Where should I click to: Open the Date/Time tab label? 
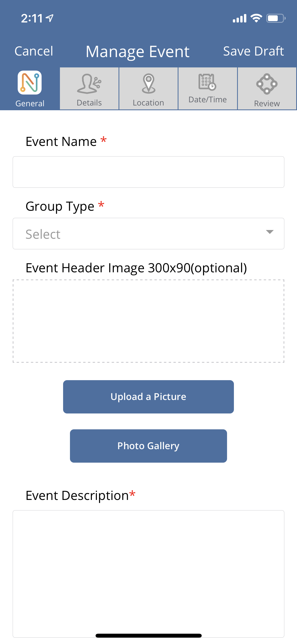pyautogui.click(x=208, y=100)
